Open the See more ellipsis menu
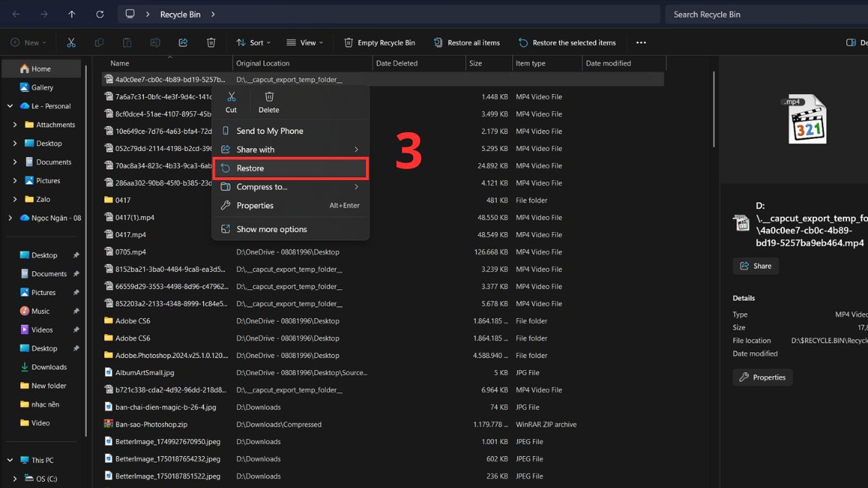The width and height of the screenshot is (868, 488). click(x=641, y=43)
